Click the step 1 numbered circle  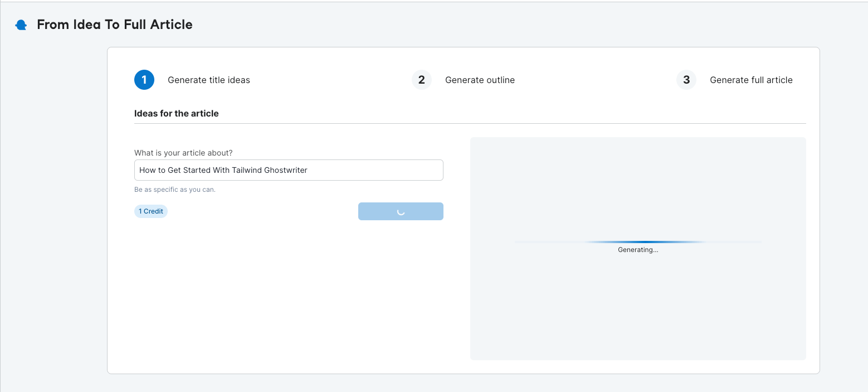144,80
